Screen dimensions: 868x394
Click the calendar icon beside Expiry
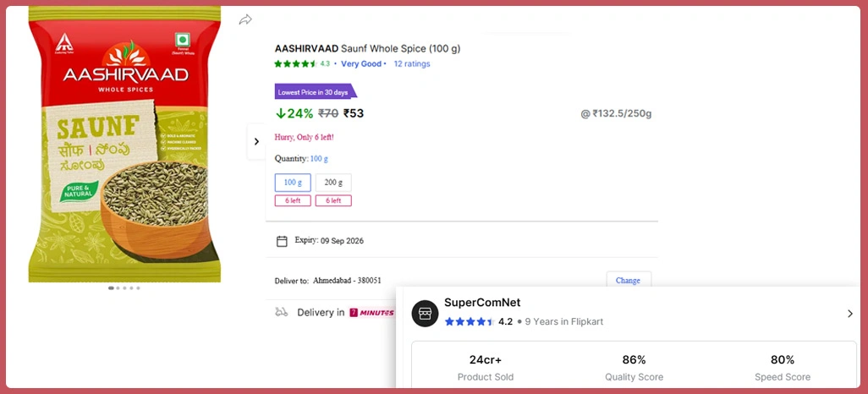tap(282, 241)
